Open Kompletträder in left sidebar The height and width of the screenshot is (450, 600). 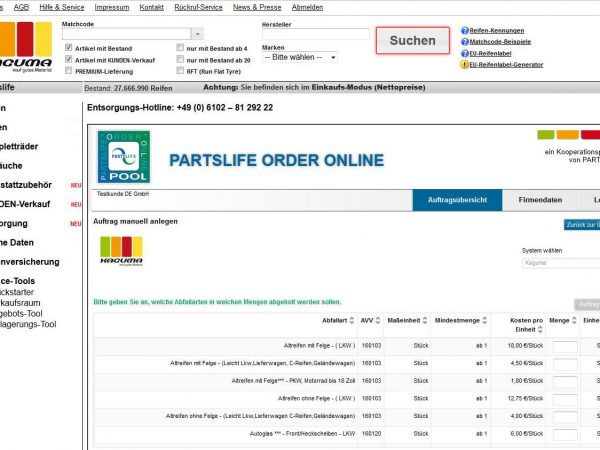pyautogui.click(x=19, y=147)
